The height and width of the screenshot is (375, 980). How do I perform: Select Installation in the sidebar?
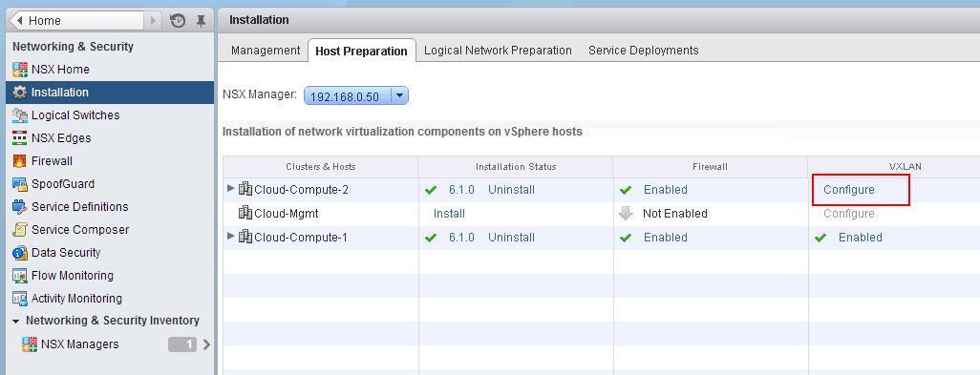[x=110, y=93]
